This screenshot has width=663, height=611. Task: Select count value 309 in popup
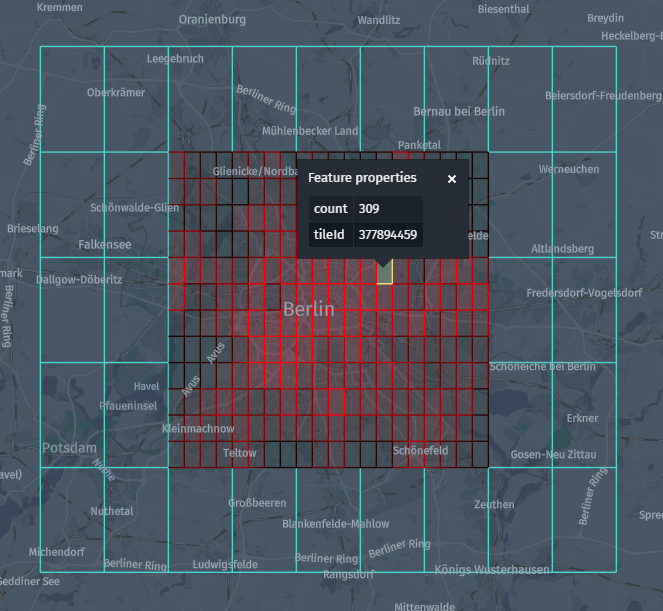click(369, 208)
